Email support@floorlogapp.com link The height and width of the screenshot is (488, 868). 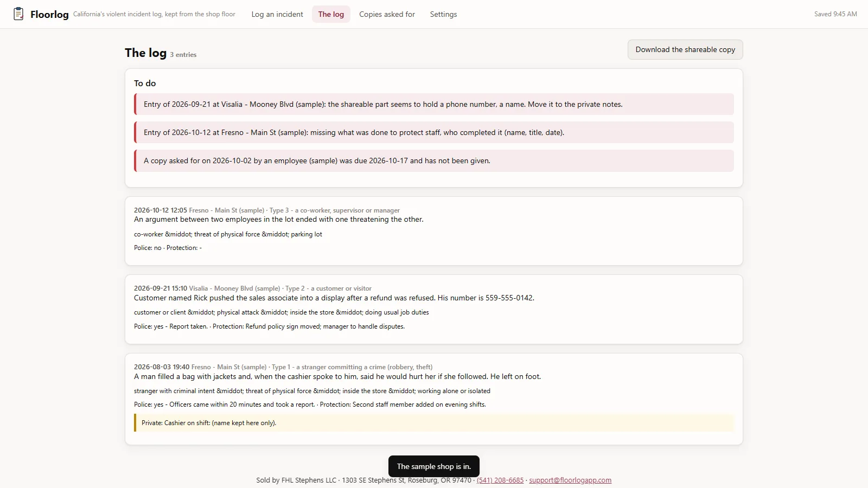[570, 480]
